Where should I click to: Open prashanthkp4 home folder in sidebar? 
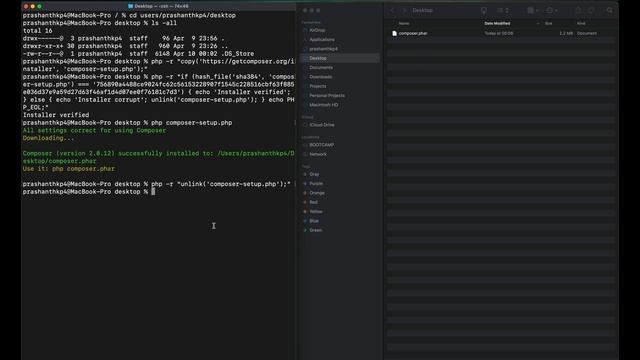click(323, 49)
